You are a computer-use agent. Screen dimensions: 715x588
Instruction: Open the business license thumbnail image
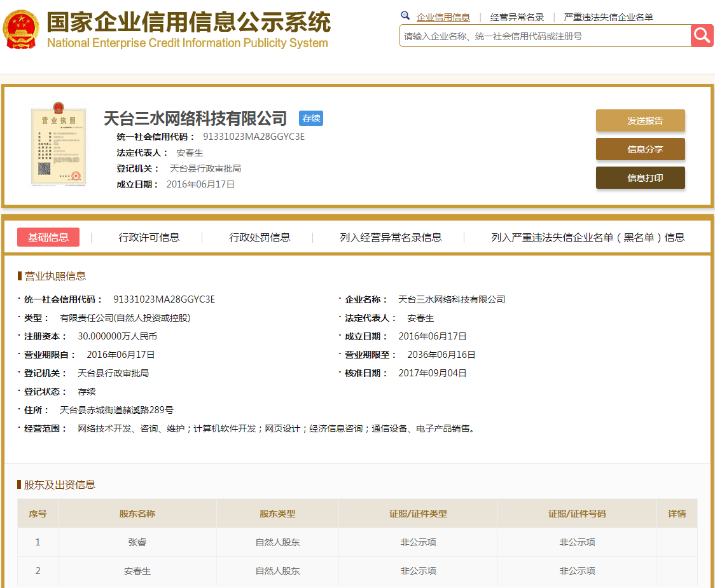(x=59, y=146)
